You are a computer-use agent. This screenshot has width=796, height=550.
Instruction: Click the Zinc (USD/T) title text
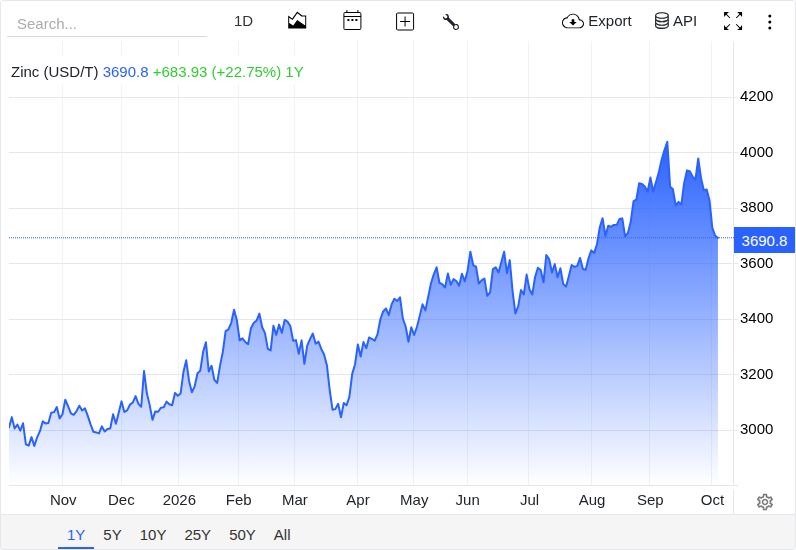pyautogui.click(x=54, y=72)
